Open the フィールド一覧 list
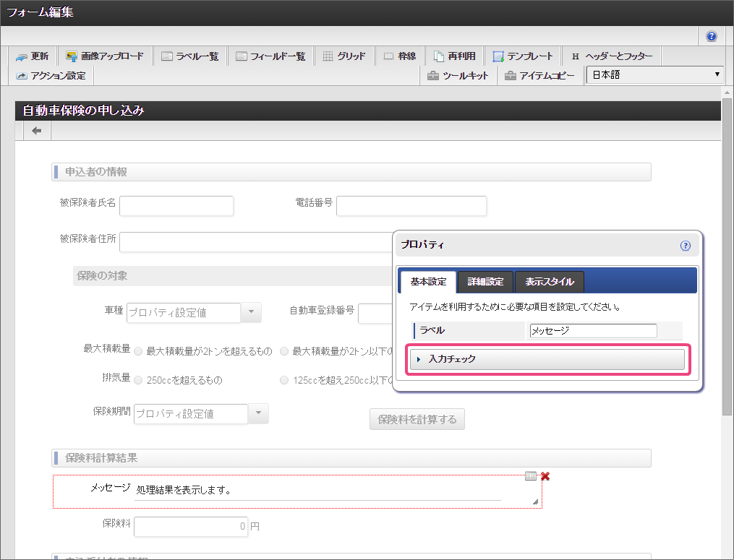 pyautogui.click(x=271, y=56)
